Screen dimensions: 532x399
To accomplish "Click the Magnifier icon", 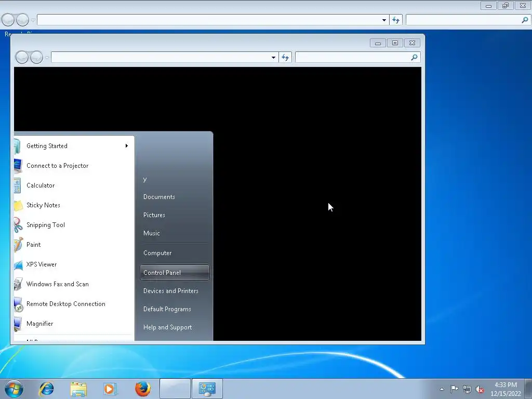I will pyautogui.click(x=18, y=324).
